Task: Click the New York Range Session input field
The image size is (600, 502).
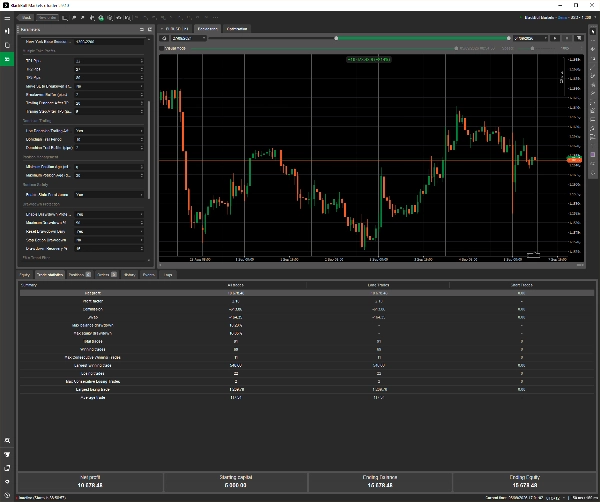Action: coord(109,42)
